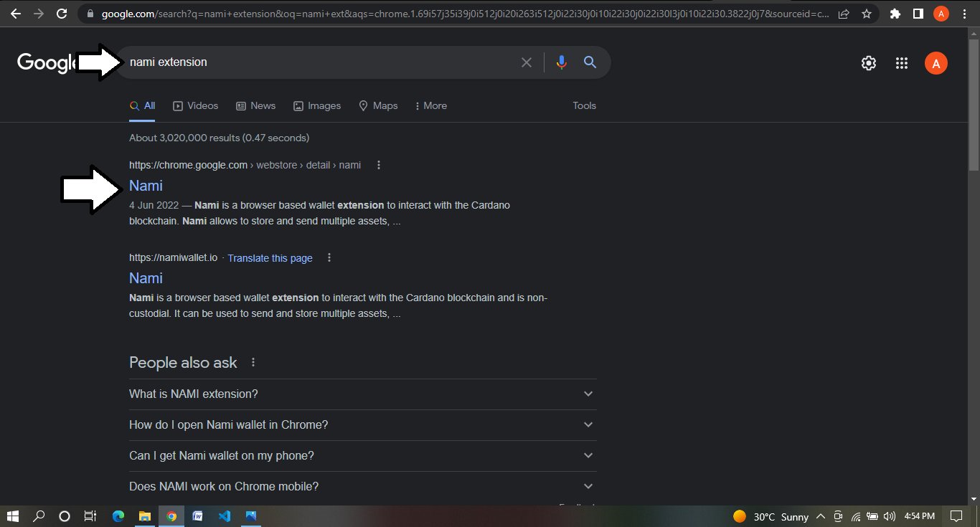Viewport: 980px width, 527px height.
Task: Click the browser address bar URL
Action: (466, 14)
